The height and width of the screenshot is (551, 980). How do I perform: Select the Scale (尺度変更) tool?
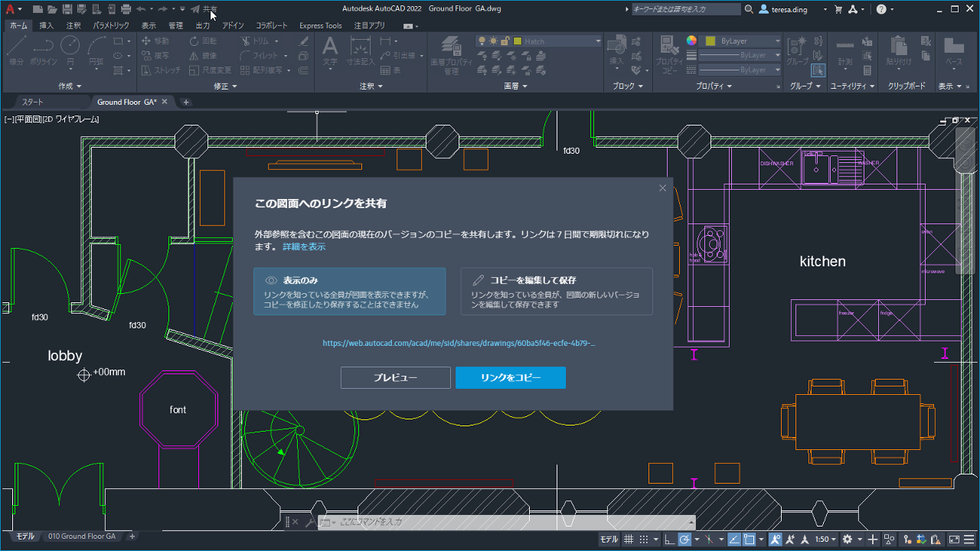pyautogui.click(x=211, y=70)
